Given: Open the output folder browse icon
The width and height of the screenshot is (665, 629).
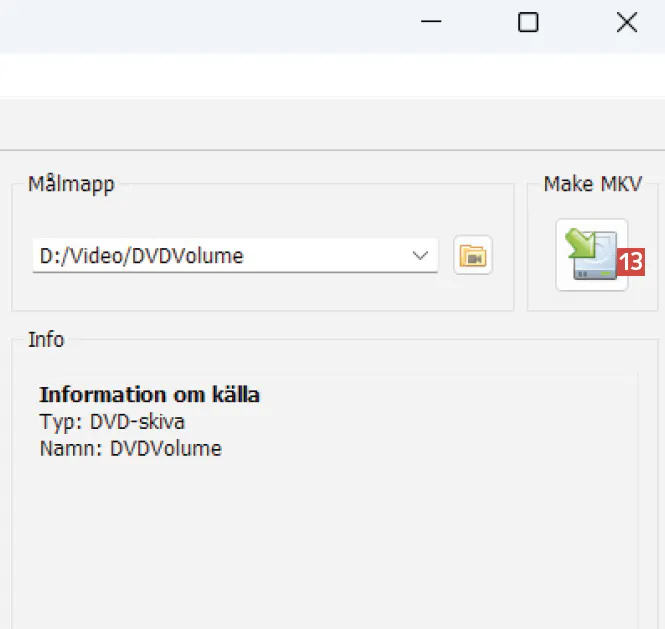Looking at the screenshot, I should pyautogui.click(x=473, y=256).
